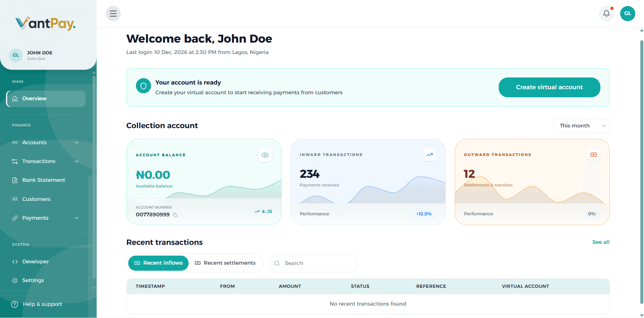This screenshot has height=318, width=644.
Task: Select the Accounts icon in the sidebar
Action: 15,142
